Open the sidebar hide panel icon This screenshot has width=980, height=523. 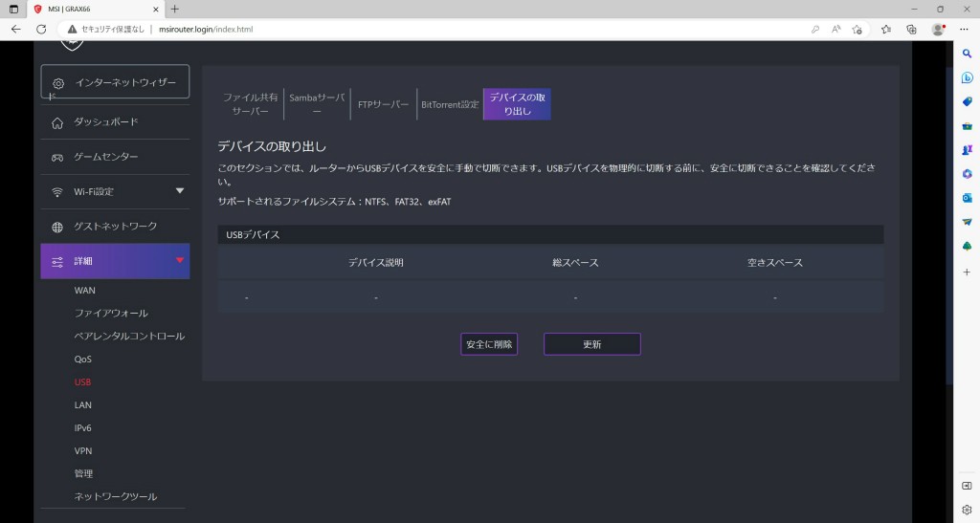[x=967, y=486]
